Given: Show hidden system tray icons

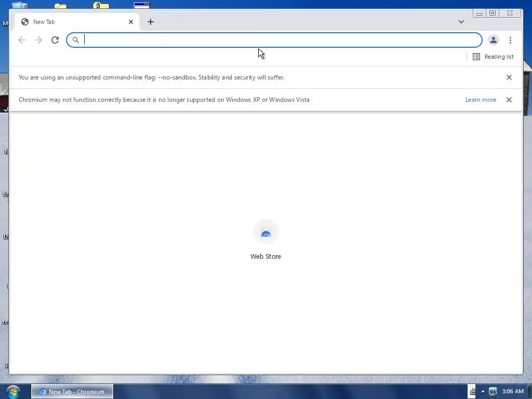Looking at the screenshot, I should click(x=483, y=392).
